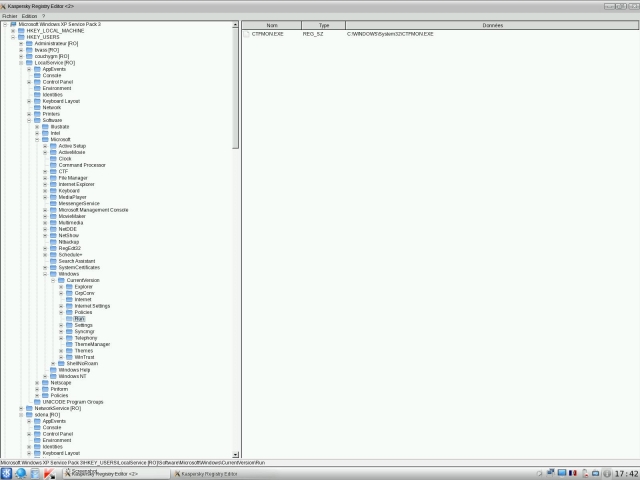This screenshot has height=480, width=640.
Task: Select the Microsoft Management Console key
Action: (x=93, y=210)
